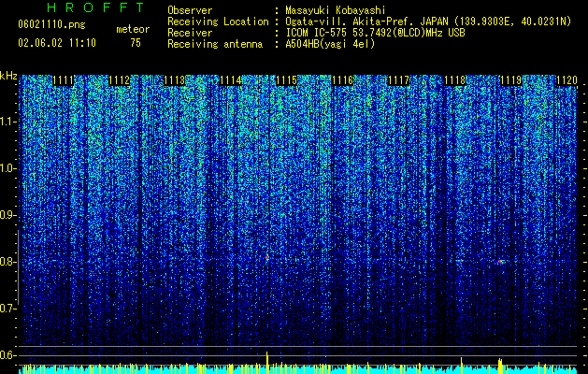
Task: Click the 1114 time marker
Action: (231, 80)
